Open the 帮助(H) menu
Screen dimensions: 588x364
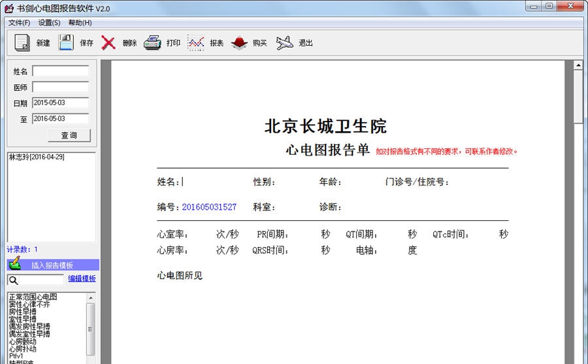(80, 23)
